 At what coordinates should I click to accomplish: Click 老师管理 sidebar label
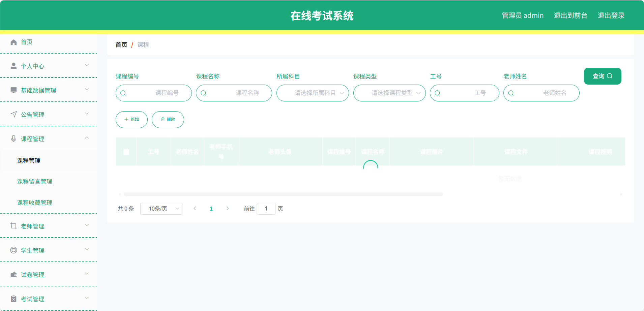(x=32, y=226)
